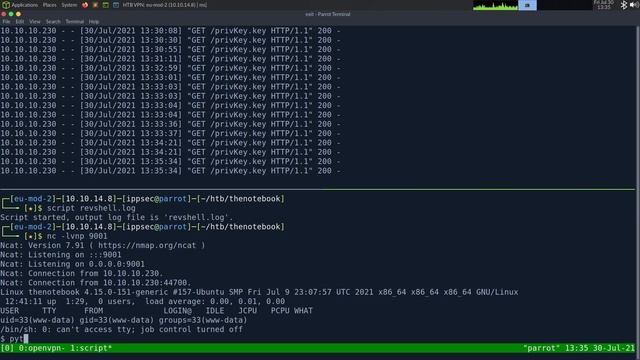This screenshot has height=360, width=640.
Task: Open the Places menu in the top panel
Action: point(49,5)
